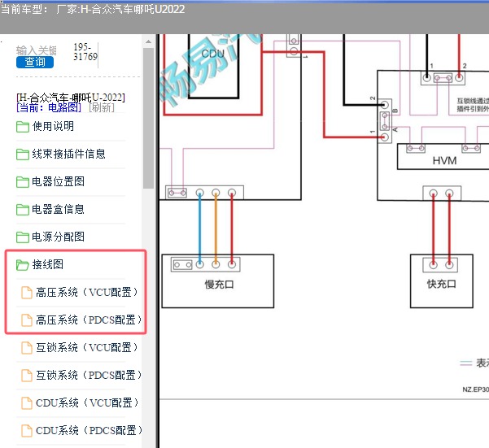This screenshot has height=448, width=489.
Task: Click the 195-31769 number text
Action: click(x=85, y=52)
